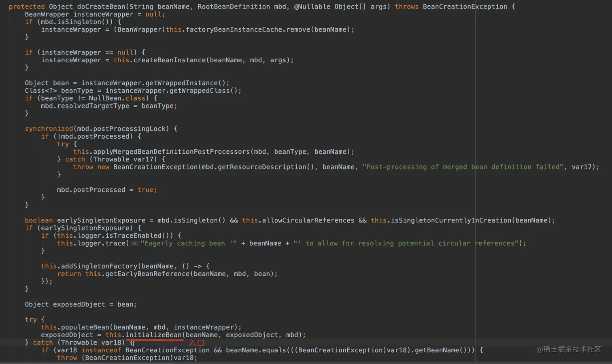Place cursor on 'BeanWrapper instanceWrapper = null;' line
The width and height of the screenshot is (612, 364).
[x=95, y=15]
